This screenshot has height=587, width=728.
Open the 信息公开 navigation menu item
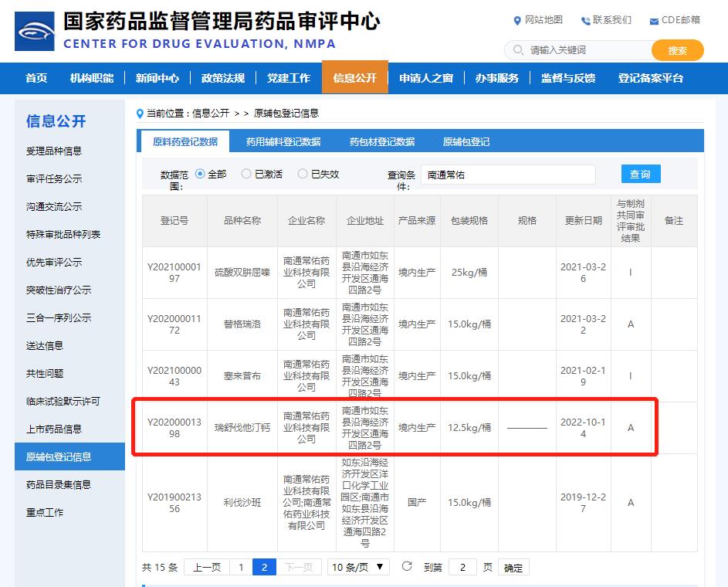[x=354, y=78]
